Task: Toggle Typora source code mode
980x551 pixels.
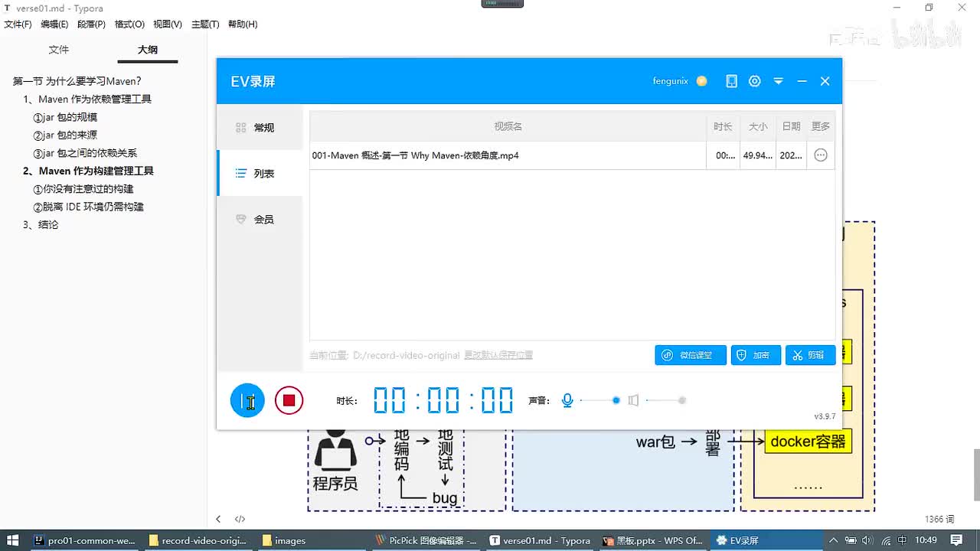Action: [x=240, y=519]
